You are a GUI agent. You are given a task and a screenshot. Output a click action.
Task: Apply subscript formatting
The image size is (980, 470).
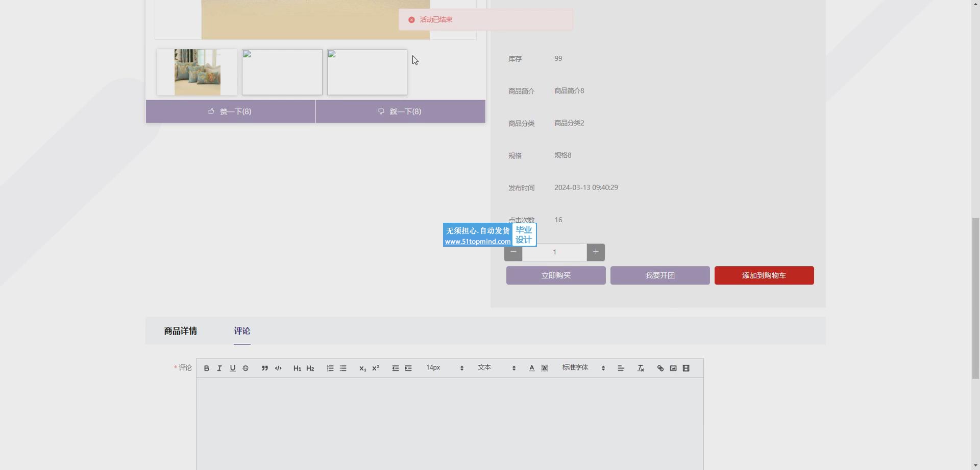point(362,368)
